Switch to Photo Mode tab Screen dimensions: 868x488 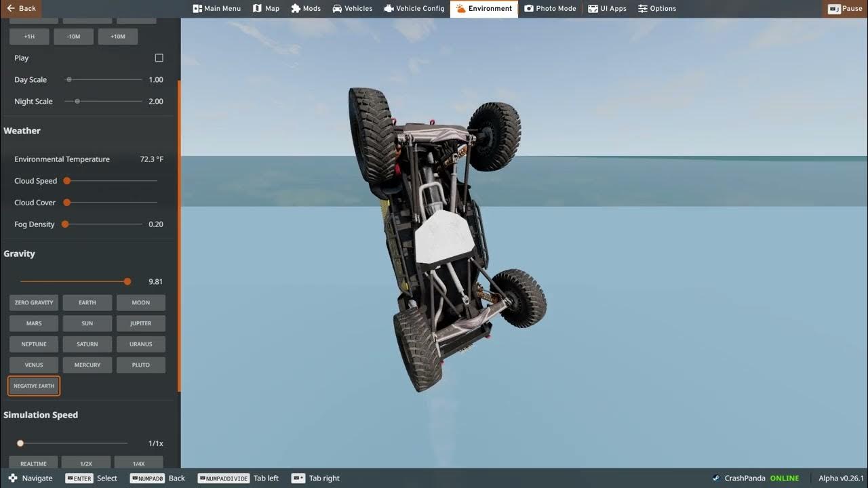[550, 8]
